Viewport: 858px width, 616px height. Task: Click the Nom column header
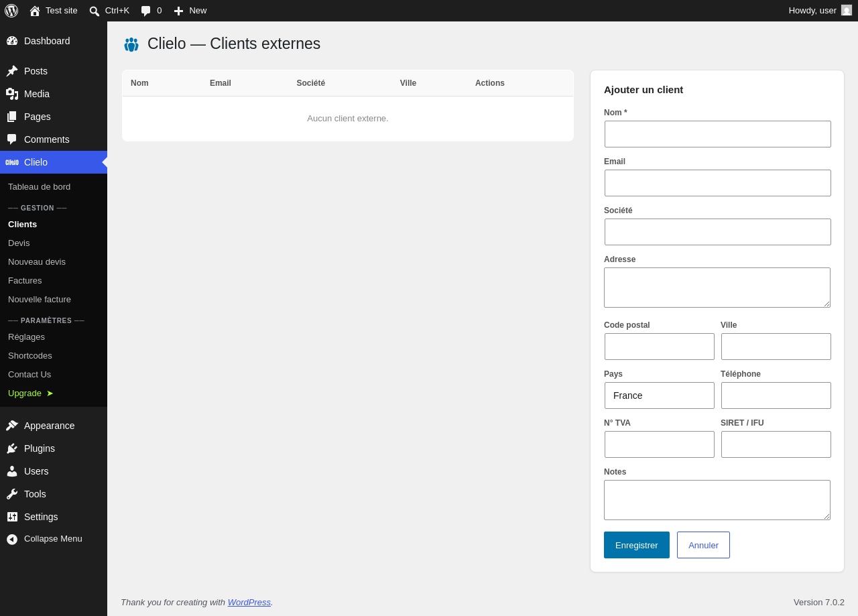[139, 83]
